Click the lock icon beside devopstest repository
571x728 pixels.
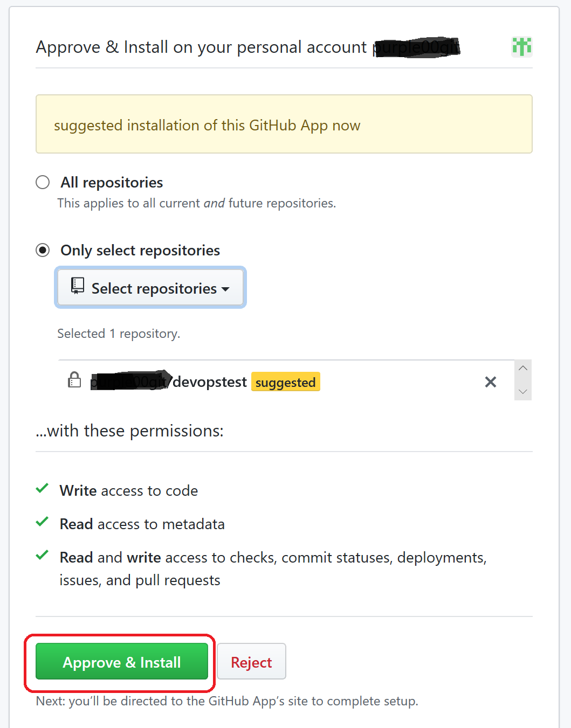coord(74,380)
